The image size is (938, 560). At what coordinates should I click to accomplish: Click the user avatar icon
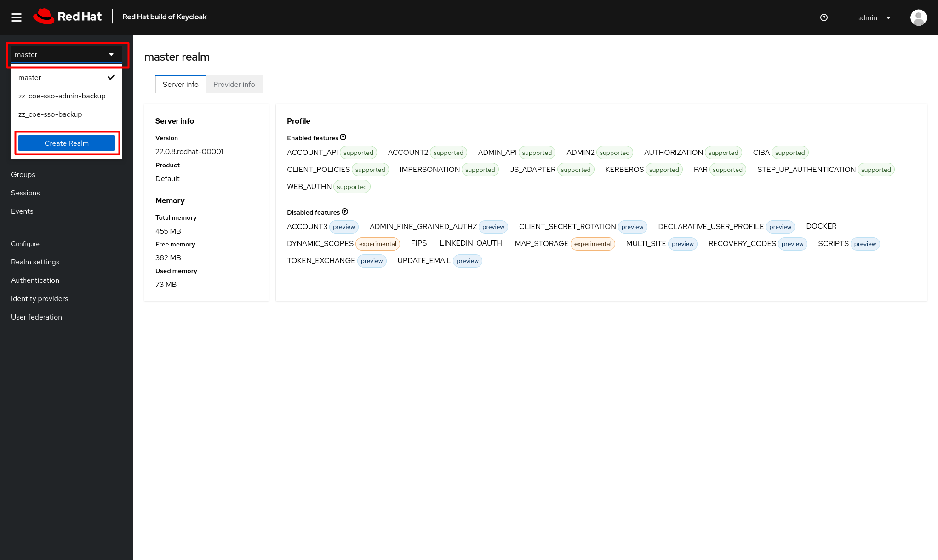(918, 17)
